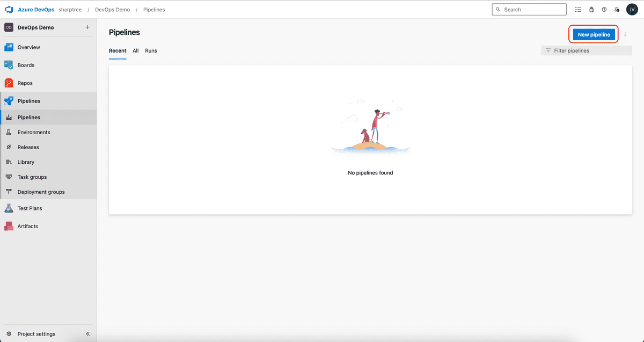Click the Azure DevOps logo
Image resolution: width=644 pixels, height=342 pixels.
click(8, 9)
